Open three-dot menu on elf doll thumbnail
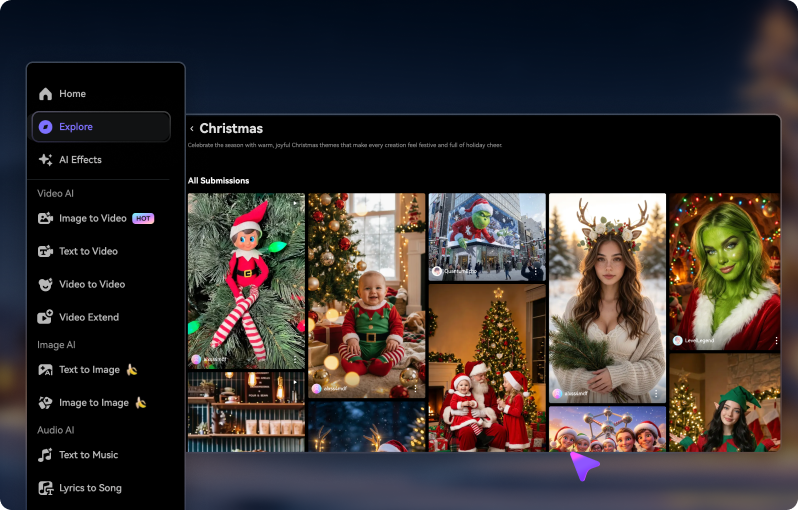The width and height of the screenshot is (798, 510). pyautogui.click(x=295, y=359)
